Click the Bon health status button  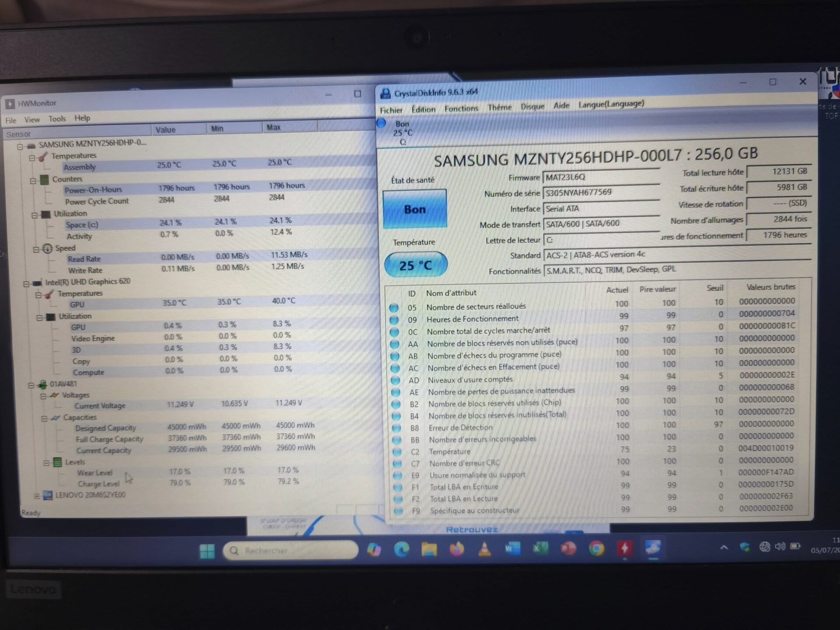415,209
